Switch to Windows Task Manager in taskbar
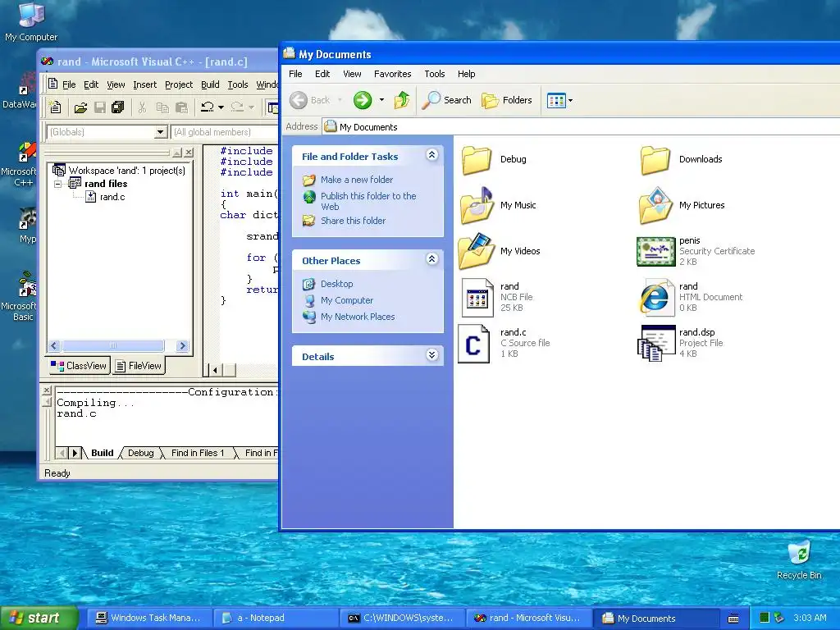The image size is (840, 630). pos(148,619)
